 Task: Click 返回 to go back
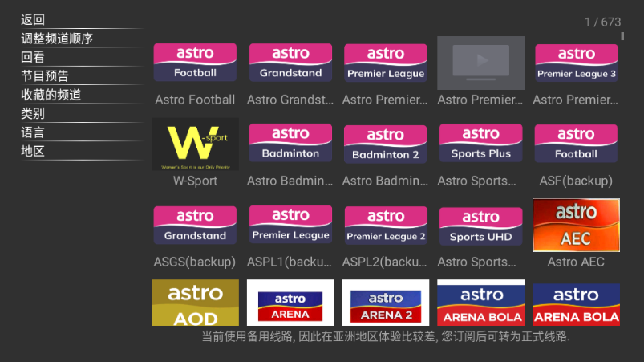(33, 20)
